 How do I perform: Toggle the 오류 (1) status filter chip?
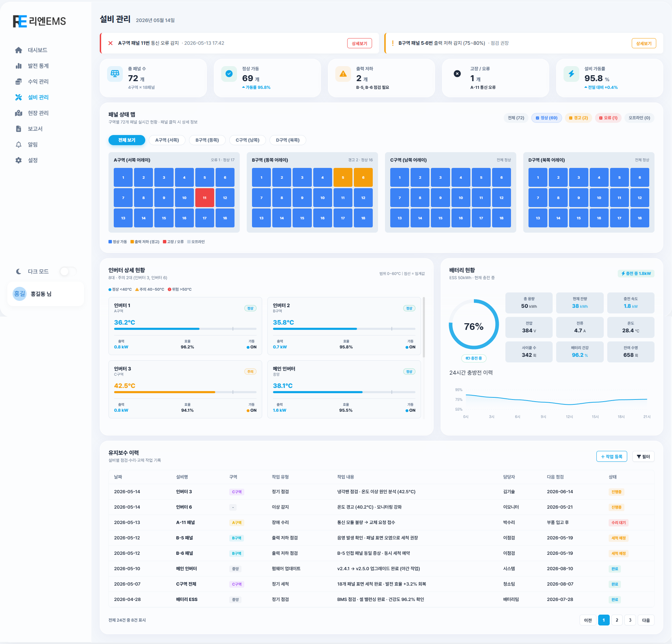608,118
